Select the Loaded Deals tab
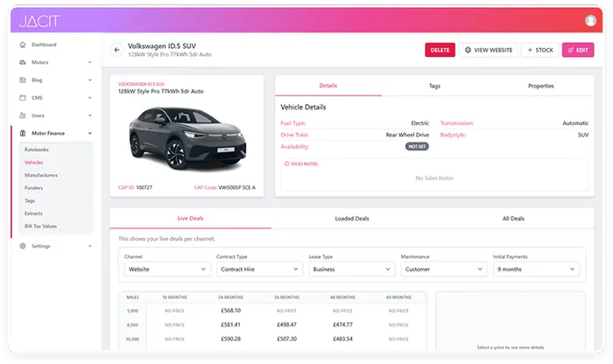The height and width of the screenshot is (364, 613). point(352,219)
